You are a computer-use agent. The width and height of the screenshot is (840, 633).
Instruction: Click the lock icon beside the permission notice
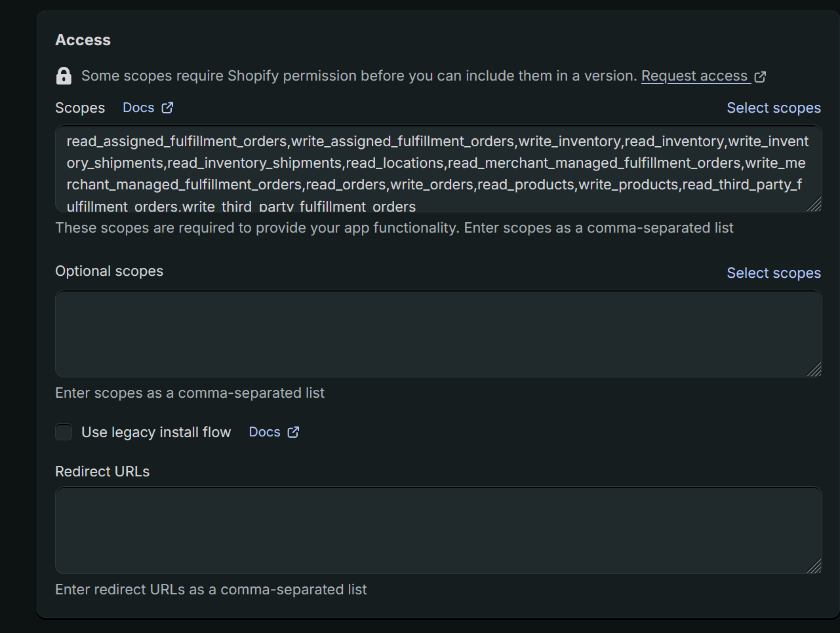[64, 76]
